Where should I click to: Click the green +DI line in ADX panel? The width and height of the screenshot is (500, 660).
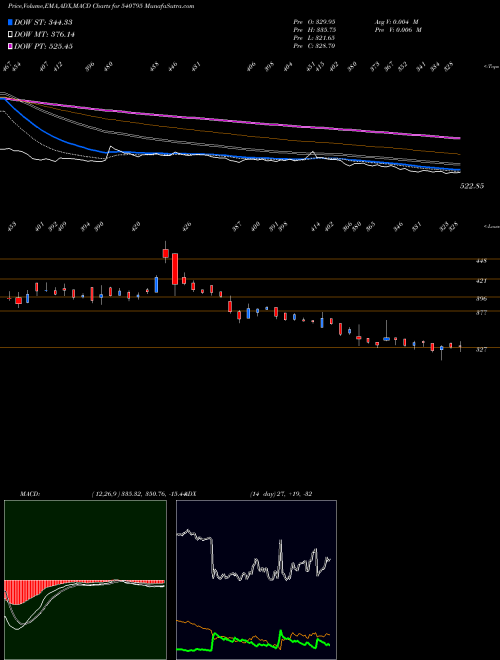click(253, 640)
